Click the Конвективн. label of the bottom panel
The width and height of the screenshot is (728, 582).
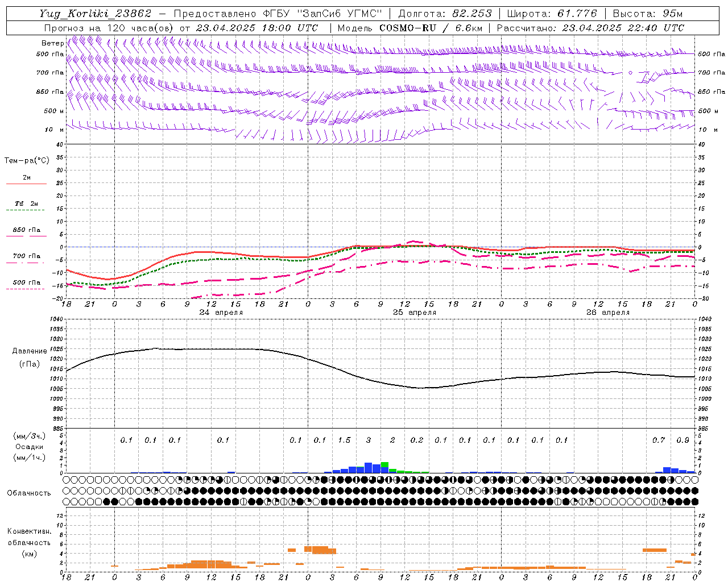(x=30, y=531)
